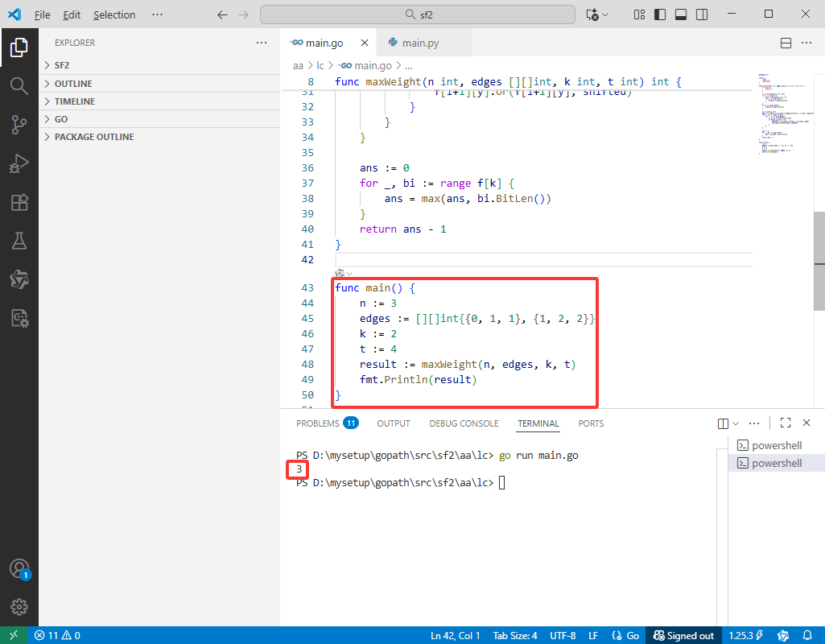Switch to PROBLEMS panel tab

tap(327, 423)
